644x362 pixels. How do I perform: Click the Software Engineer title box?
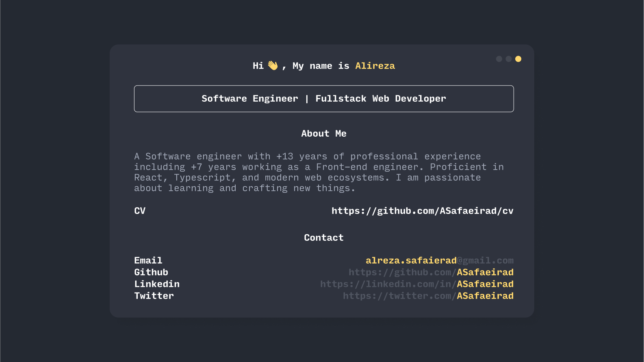[x=324, y=99]
